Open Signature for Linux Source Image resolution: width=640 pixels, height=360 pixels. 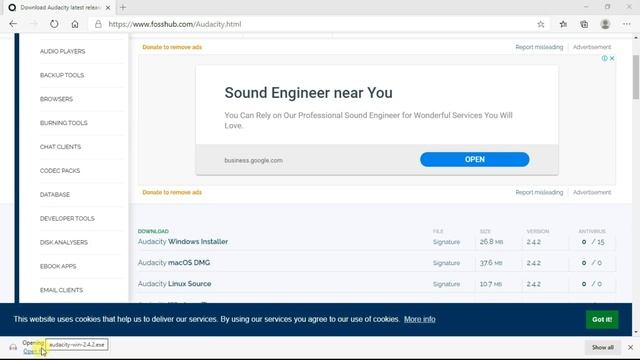[446, 284]
